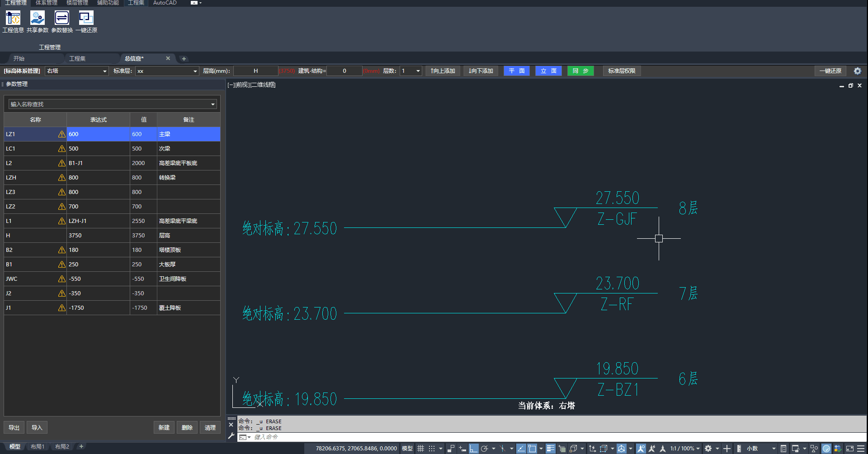The height and width of the screenshot is (454, 868).
Task: Click the annotation autoscale status icon
Action: click(x=652, y=449)
